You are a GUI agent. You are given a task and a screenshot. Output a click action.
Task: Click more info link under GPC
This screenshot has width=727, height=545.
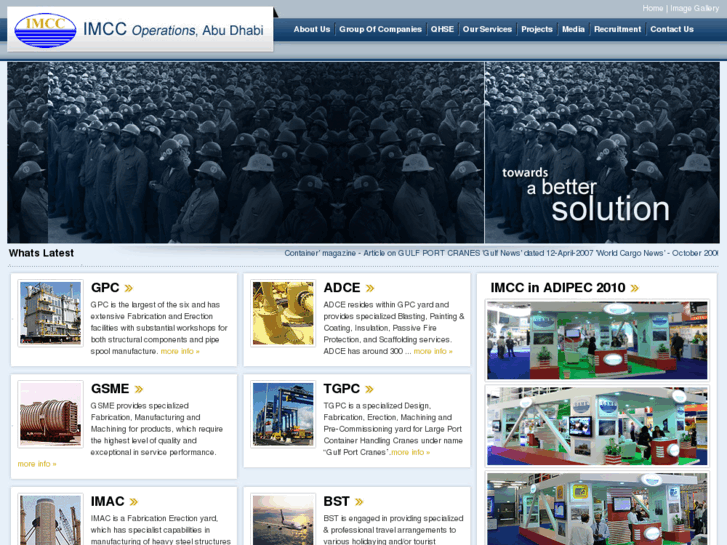[x=180, y=351]
